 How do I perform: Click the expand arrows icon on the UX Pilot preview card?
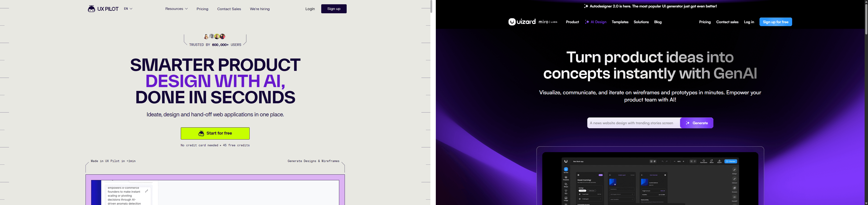147,191
